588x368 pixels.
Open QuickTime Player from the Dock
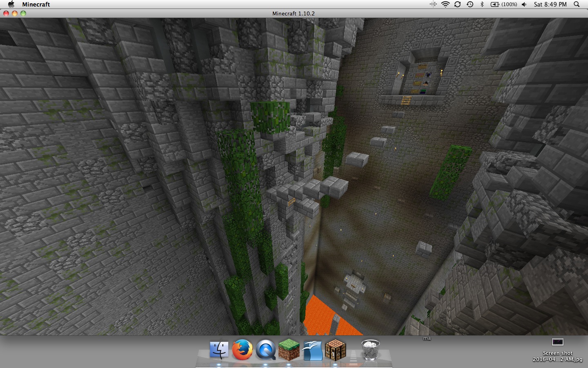click(266, 350)
